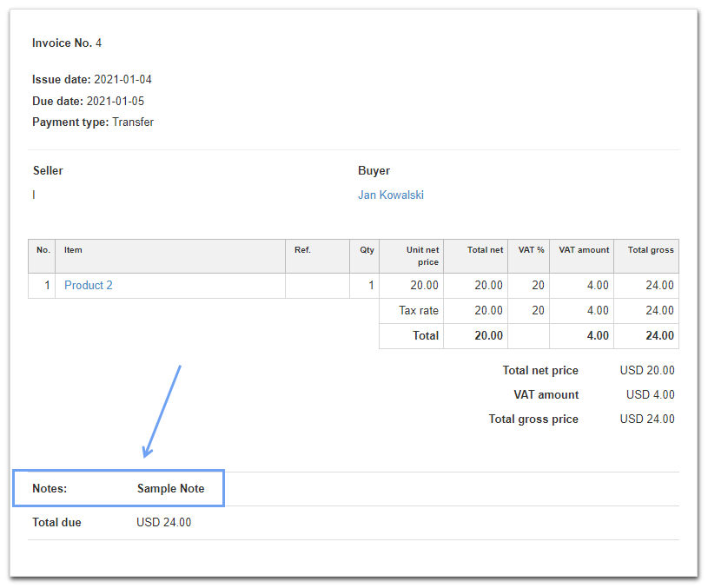Click the Seller heading
Image resolution: width=708 pixels, height=588 pixels.
48,171
